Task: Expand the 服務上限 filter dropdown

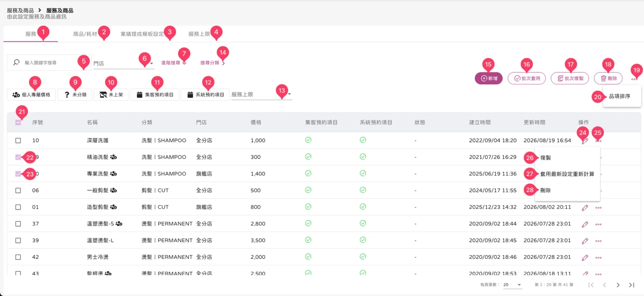Action: tap(261, 95)
